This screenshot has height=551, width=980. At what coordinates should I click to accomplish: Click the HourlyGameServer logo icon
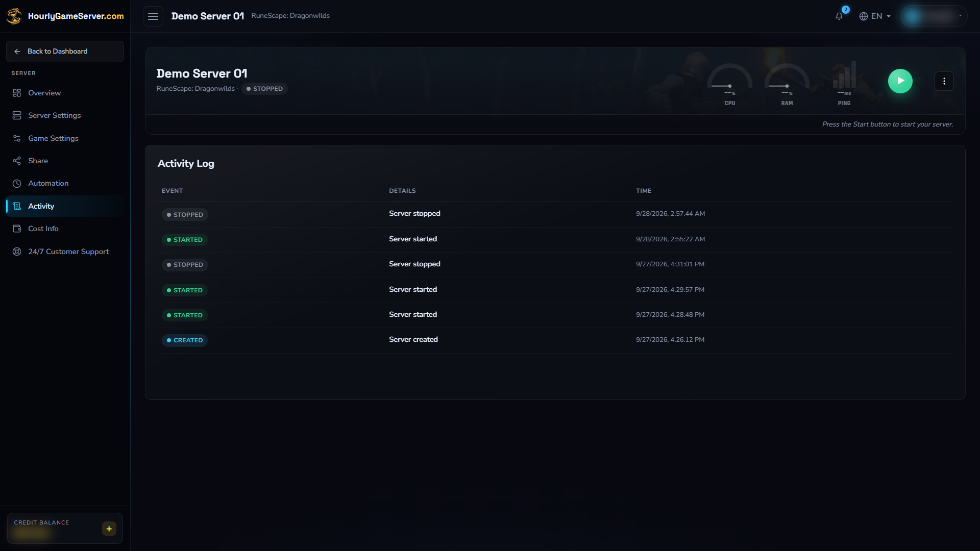(14, 16)
